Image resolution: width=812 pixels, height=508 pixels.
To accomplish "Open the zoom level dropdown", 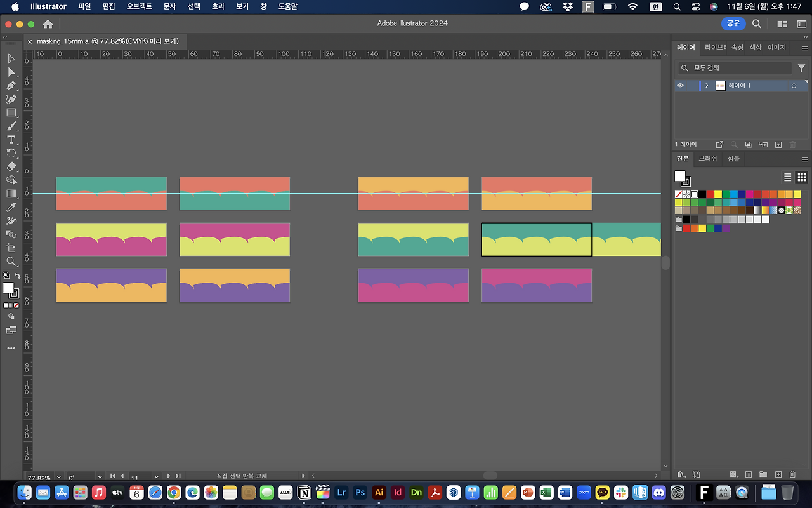I will (x=59, y=476).
